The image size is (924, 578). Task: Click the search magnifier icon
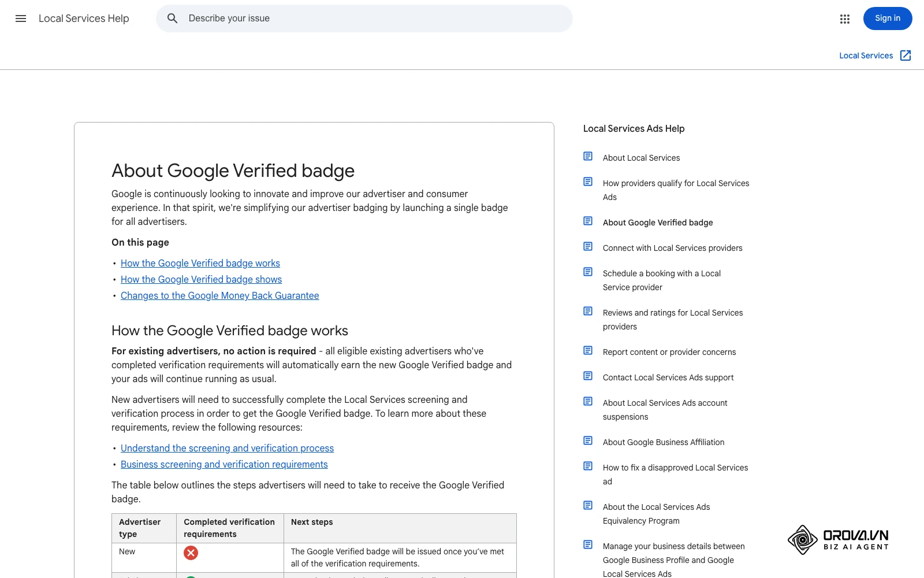pyautogui.click(x=172, y=18)
